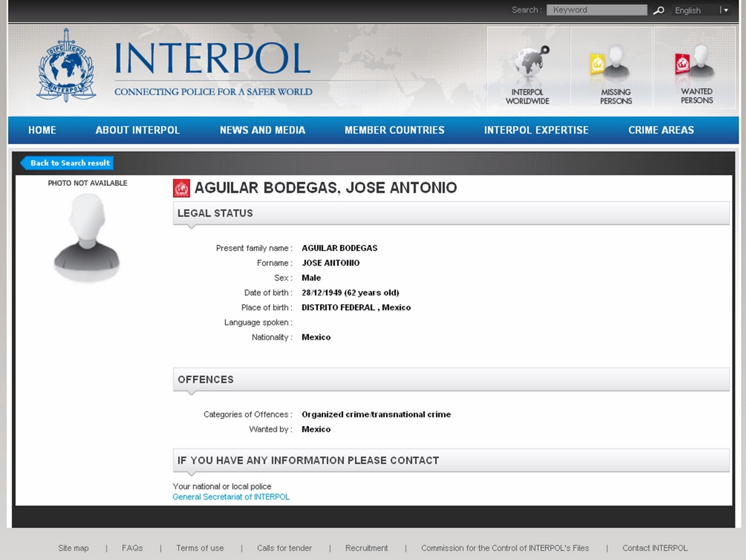Open the English language dropdown
This screenshot has height=560, width=746.
[724, 9]
